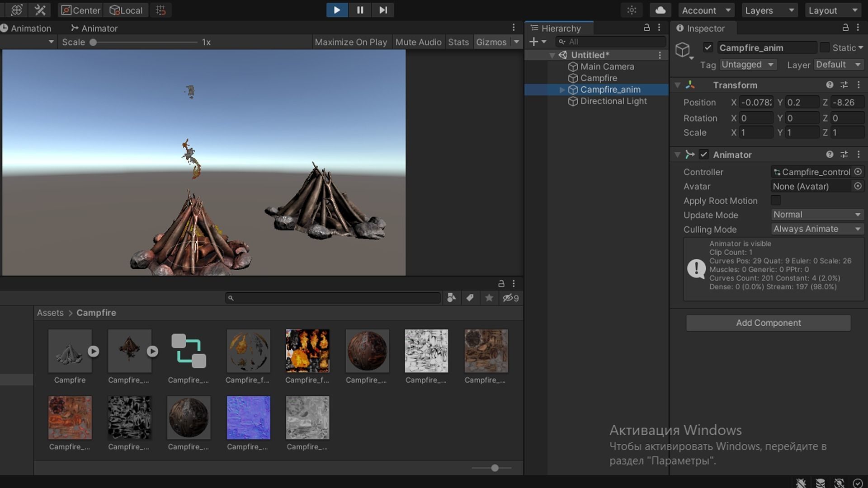Image resolution: width=868 pixels, height=488 pixels.
Task: Click the Add Component button
Action: click(x=768, y=323)
